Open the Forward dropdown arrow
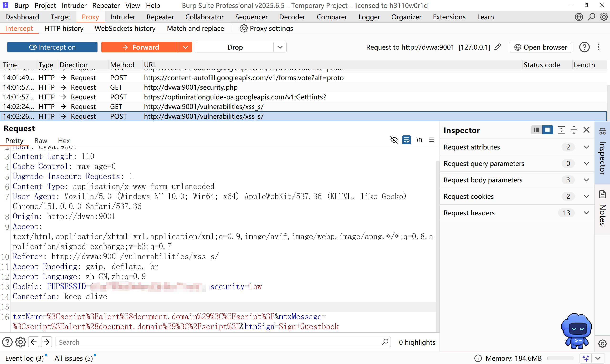This screenshot has width=610, height=364. point(186,47)
